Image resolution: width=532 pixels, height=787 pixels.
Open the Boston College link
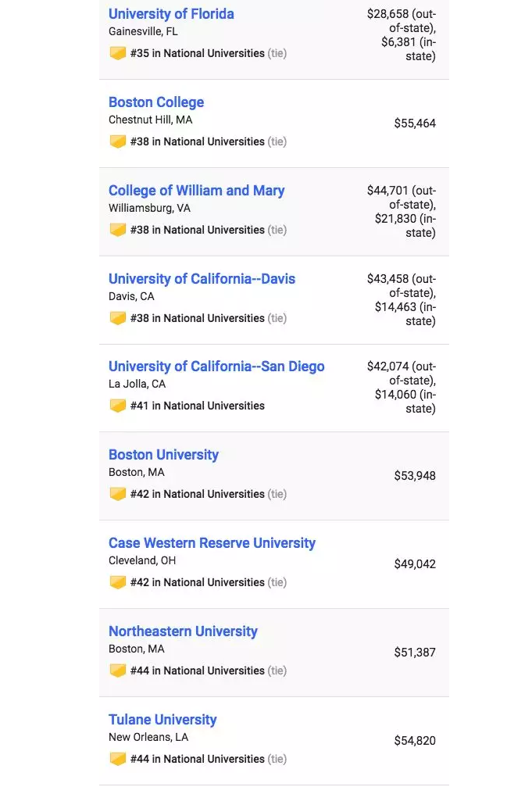pos(156,102)
